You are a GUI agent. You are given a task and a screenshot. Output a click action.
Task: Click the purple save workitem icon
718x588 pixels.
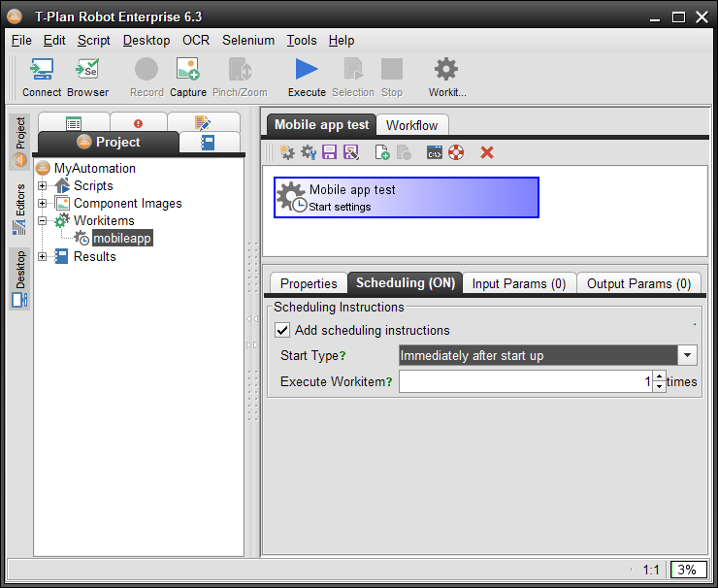pos(329,152)
